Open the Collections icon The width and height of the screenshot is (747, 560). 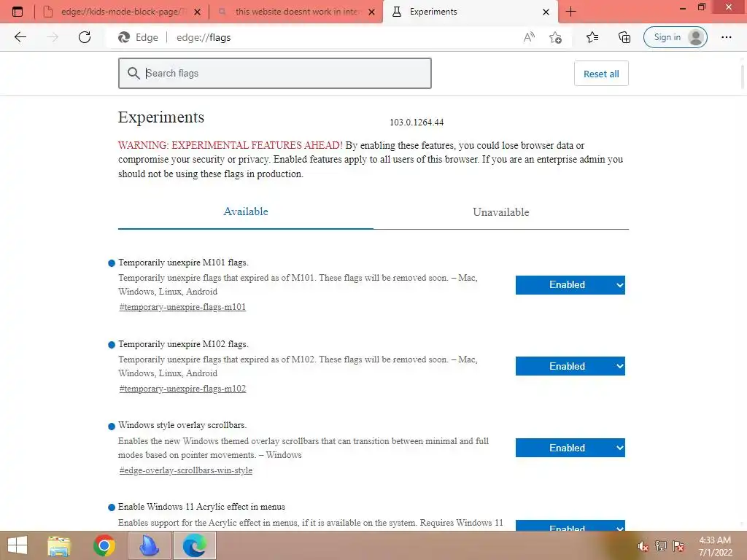[x=624, y=37]
